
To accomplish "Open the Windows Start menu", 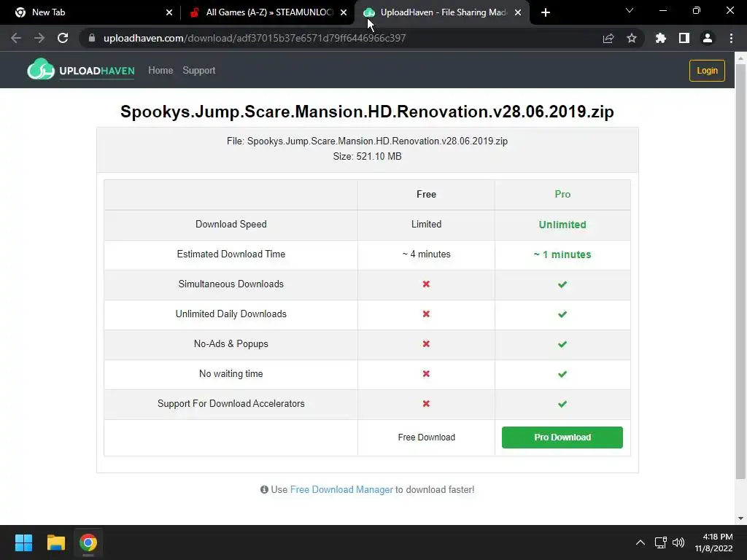I will (23, 542).
